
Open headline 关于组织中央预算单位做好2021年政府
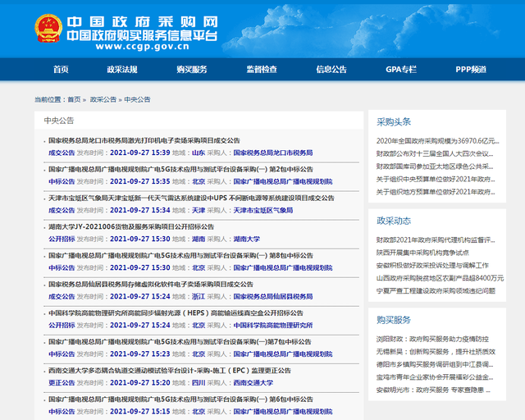tap(436, 179)
